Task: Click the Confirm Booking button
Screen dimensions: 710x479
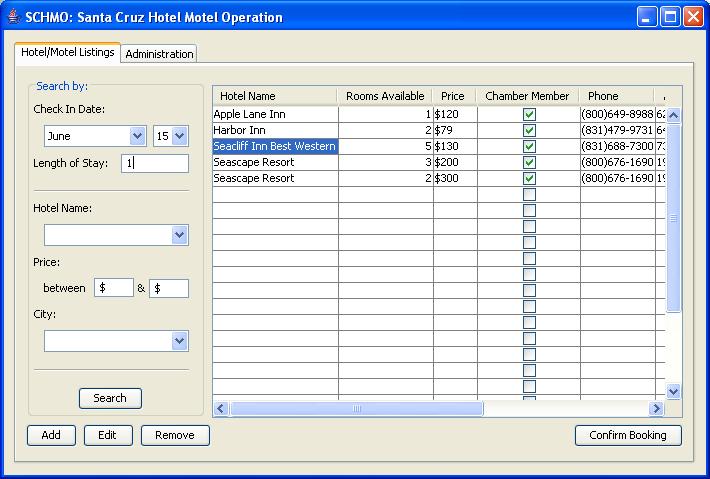Action: 628,435
